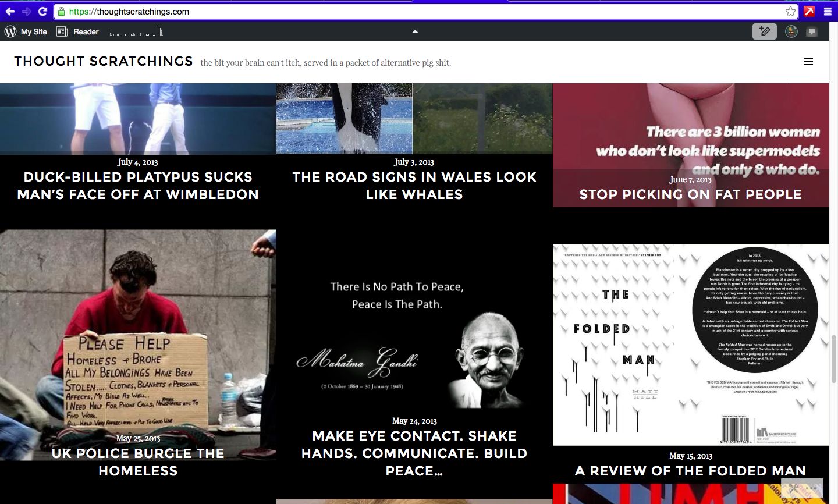Viewport: 838px width, 504px height.
Task: Click the orca pool image thumbnail
Action: click(x=414, y=118)
